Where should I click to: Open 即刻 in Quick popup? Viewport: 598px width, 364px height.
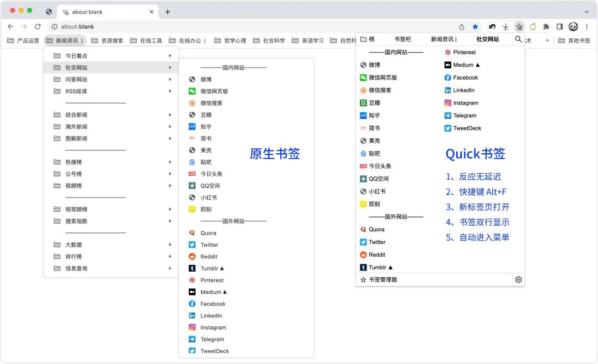pyautogui.click(x=370, y=204)
